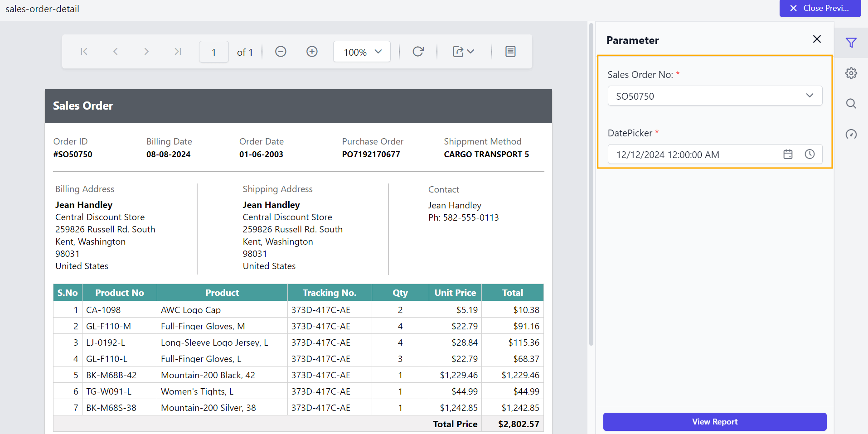The width and height of the screenshot is (868, 434).
Task: Go to the first page of report
Action: tap(83, 51)
